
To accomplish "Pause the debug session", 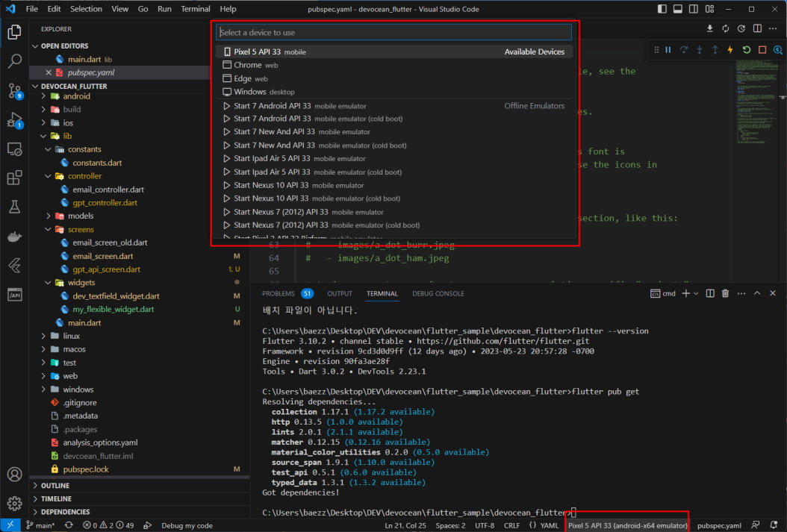I will click(x=668, y=50).
